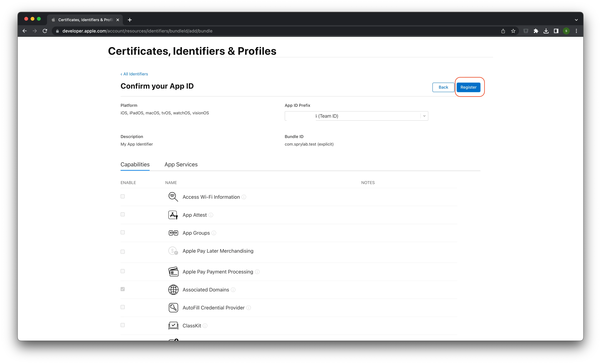The image size is (601, 364).
Task: Click the Register button
Action: [x=468, y=87]
